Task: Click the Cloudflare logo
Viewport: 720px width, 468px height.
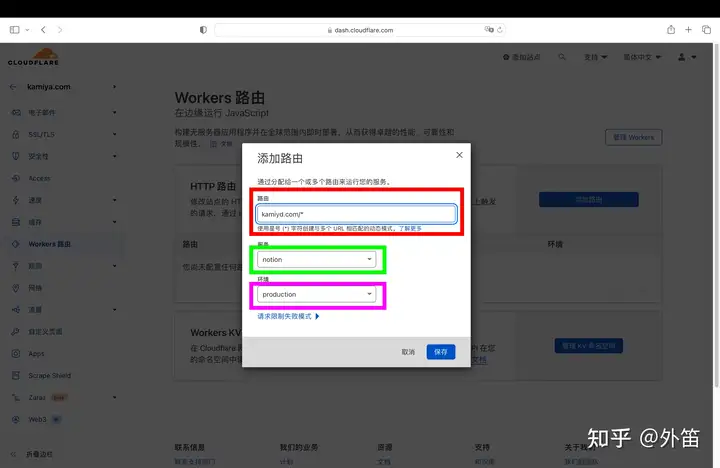Action: (x=34, y=57)
